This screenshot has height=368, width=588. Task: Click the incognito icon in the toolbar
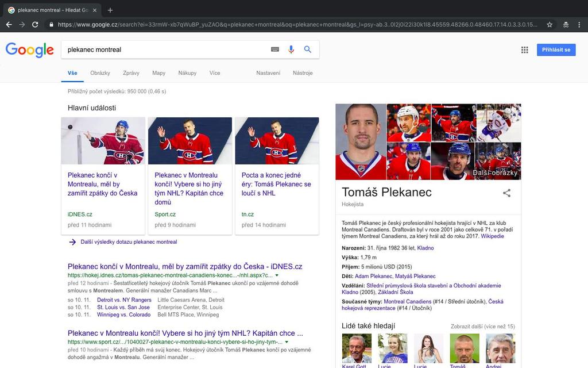(x=566, y=25)
